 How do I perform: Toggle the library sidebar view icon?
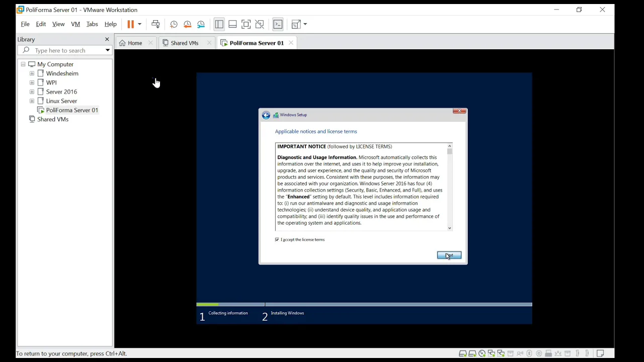click(219, 24)
